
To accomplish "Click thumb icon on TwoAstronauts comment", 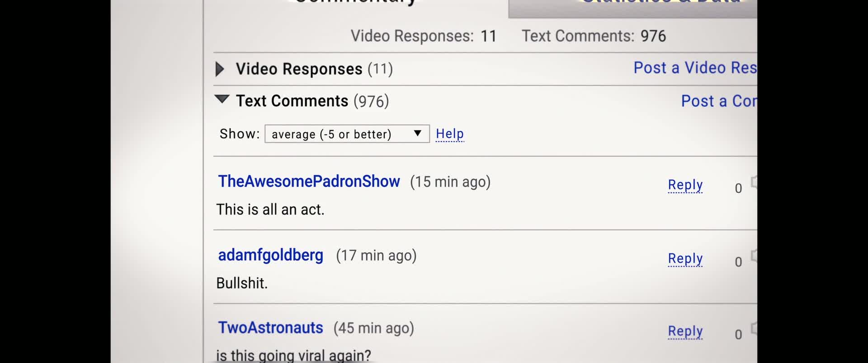I will (754, 328).
